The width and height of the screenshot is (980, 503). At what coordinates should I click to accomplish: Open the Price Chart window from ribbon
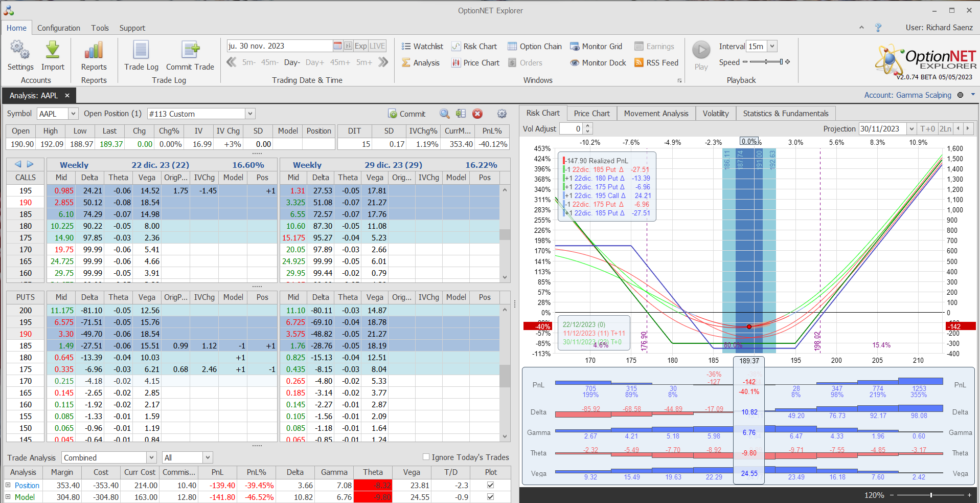475,63
